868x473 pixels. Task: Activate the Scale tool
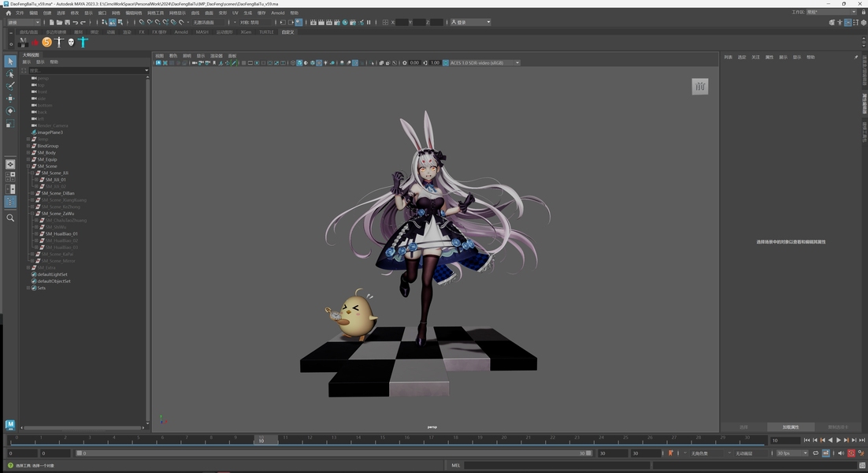pyautogui.click(x=10, y=124)
